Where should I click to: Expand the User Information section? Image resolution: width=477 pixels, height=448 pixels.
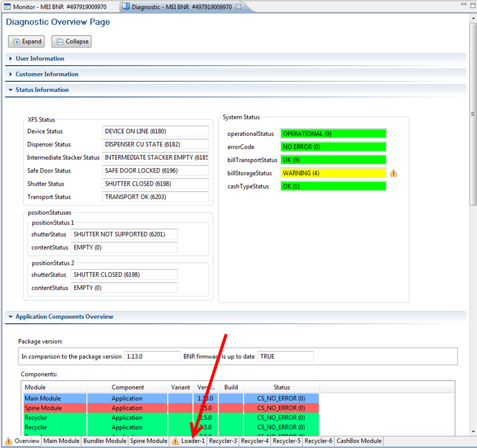11,59
